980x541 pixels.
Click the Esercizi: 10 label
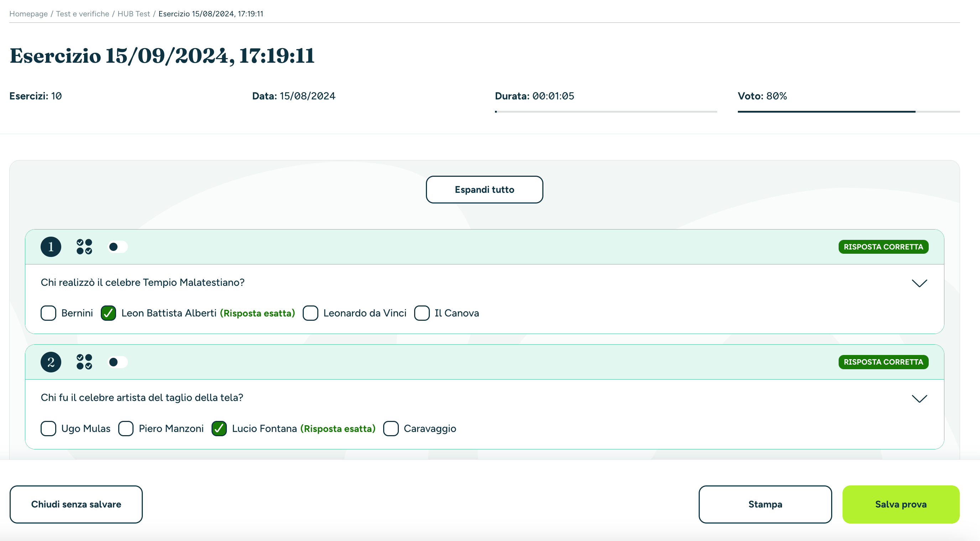point(35,96)
